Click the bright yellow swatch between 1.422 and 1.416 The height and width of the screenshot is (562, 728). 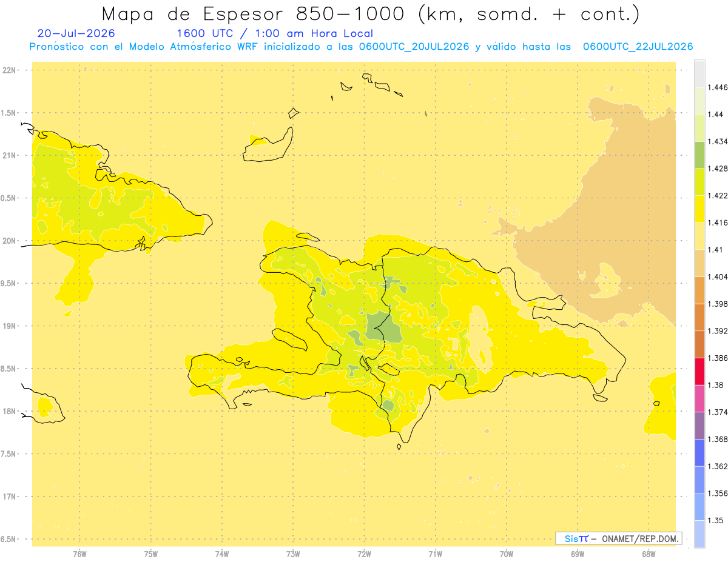699,209
